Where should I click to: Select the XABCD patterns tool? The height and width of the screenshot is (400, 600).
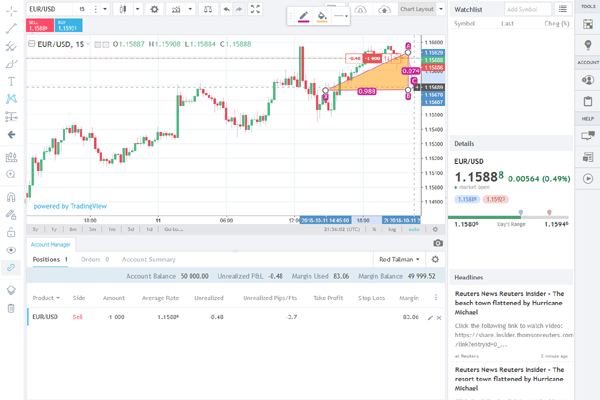pos(11,99)
